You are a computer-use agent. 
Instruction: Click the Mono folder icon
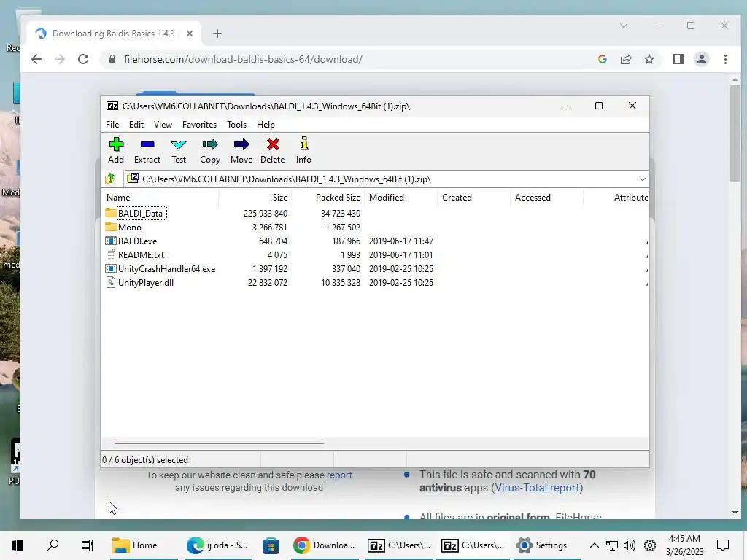[x=111, y=227]
